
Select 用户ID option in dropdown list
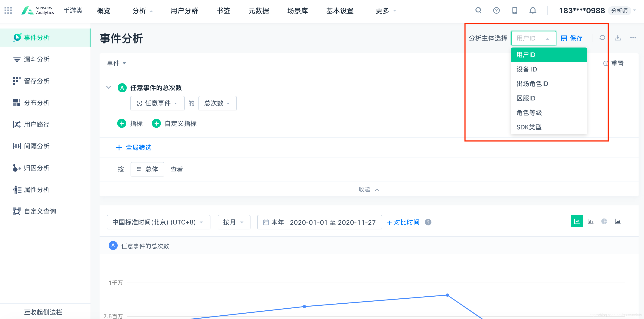(x=549, y=55)
